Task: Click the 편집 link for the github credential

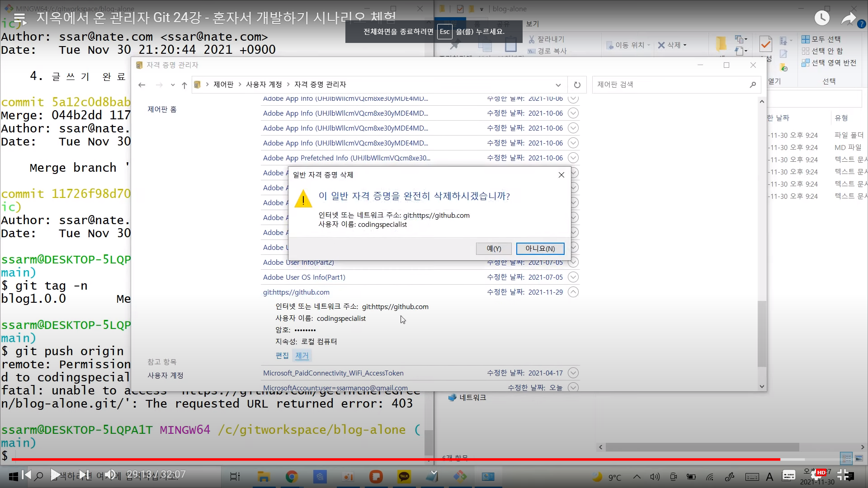Action: coord(282,356)
